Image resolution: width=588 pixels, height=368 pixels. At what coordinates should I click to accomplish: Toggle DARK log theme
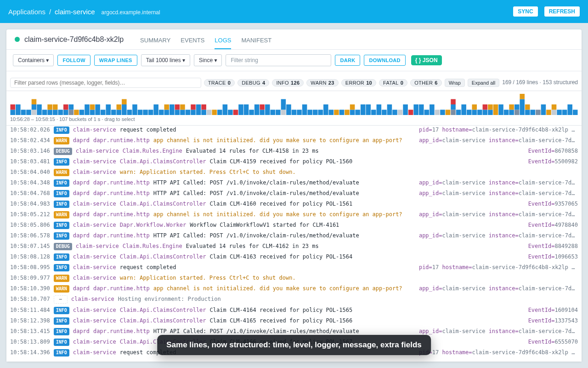[x=347, y=60]
